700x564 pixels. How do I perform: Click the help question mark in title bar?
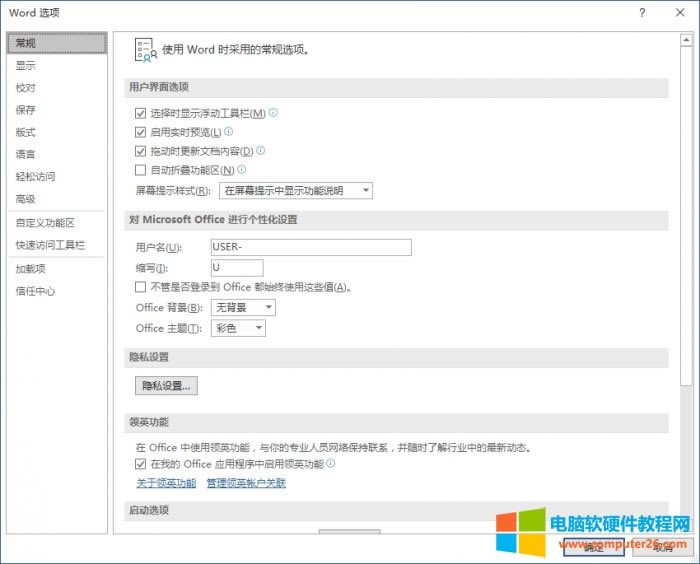click(x=642, y=13)
